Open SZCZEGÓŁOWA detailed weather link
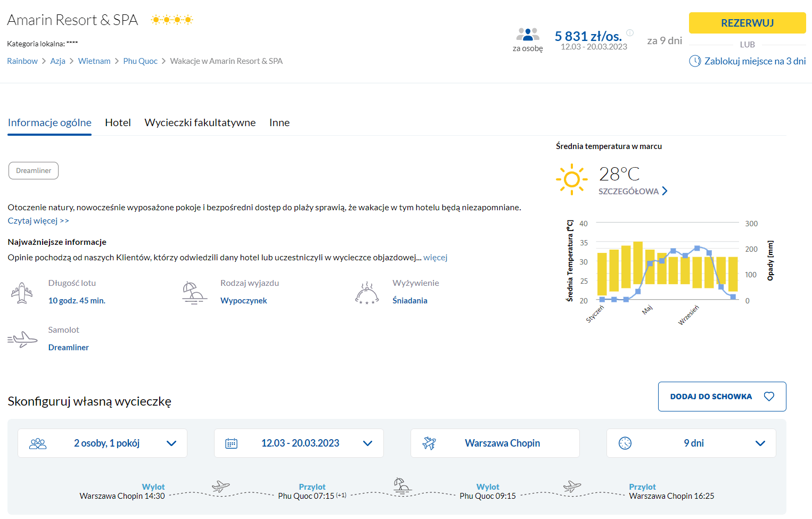 click(x=628, y=192)
